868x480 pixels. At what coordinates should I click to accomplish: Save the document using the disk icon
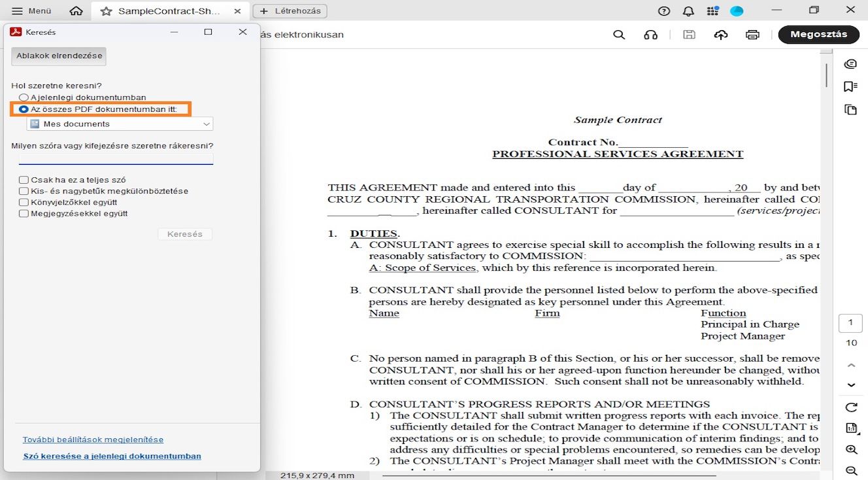pos(688,35)
